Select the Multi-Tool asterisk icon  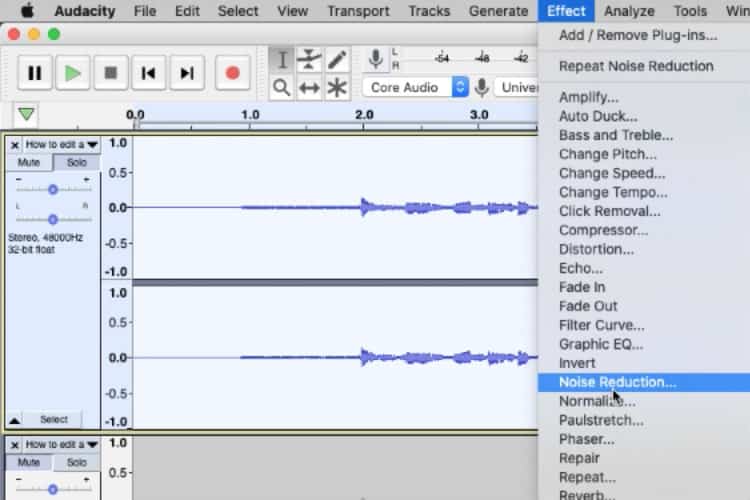(x=337, y=88)
